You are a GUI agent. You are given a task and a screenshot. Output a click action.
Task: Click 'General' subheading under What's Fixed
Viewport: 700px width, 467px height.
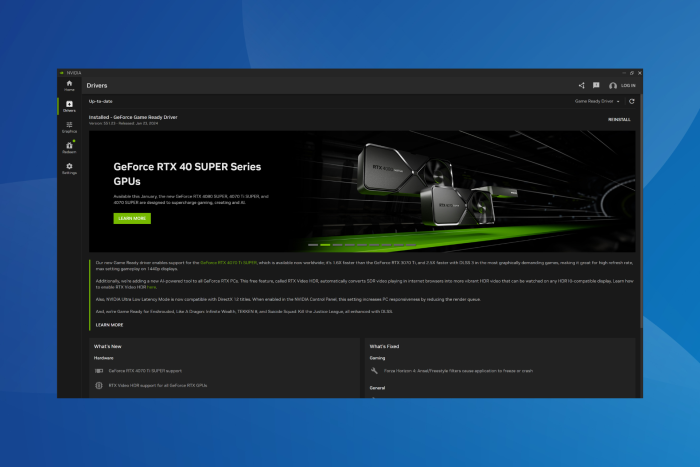tap(377, 388)
